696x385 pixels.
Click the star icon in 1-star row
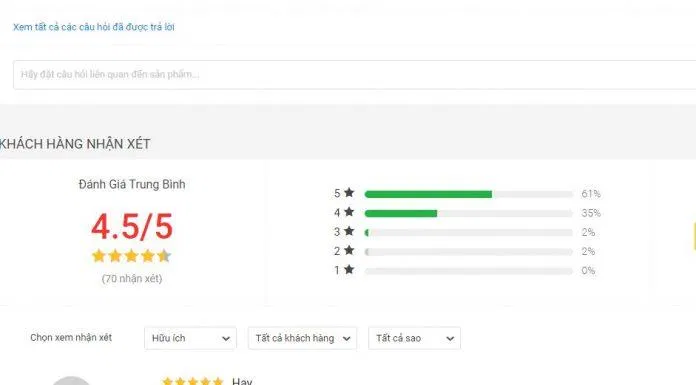click(x=349, y=269)
